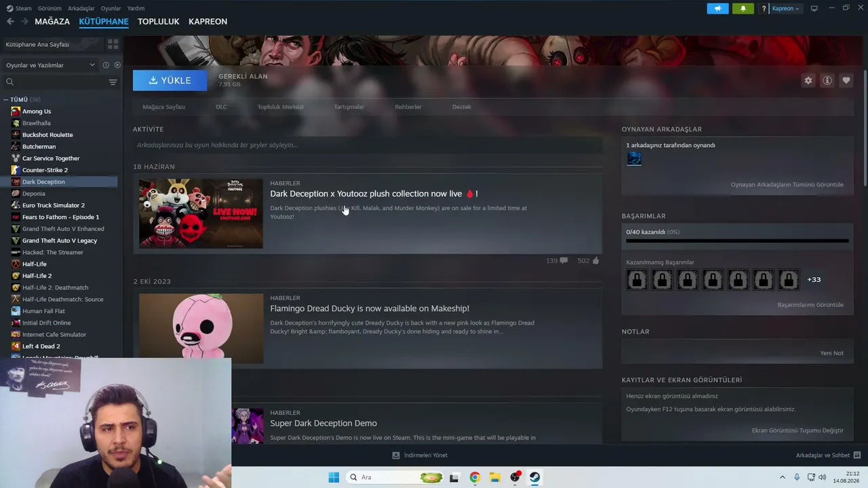
Task: Open the blue megaphone announcements button
Action: pos(717,8)
